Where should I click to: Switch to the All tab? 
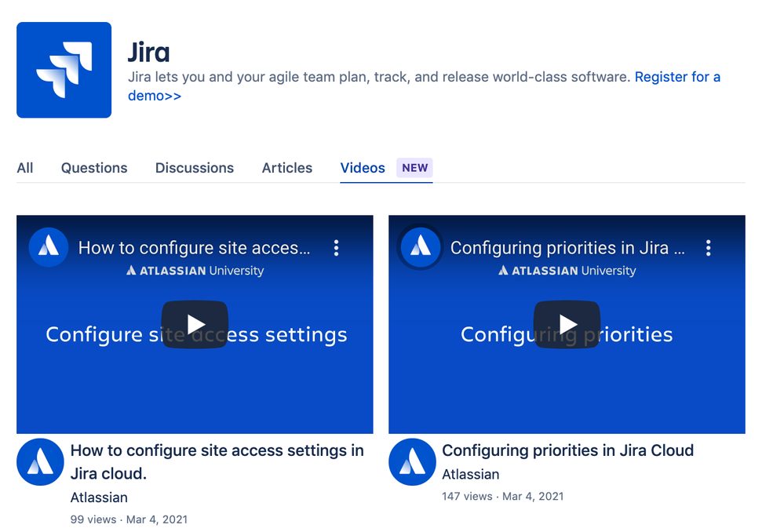(x=25, y=168)
